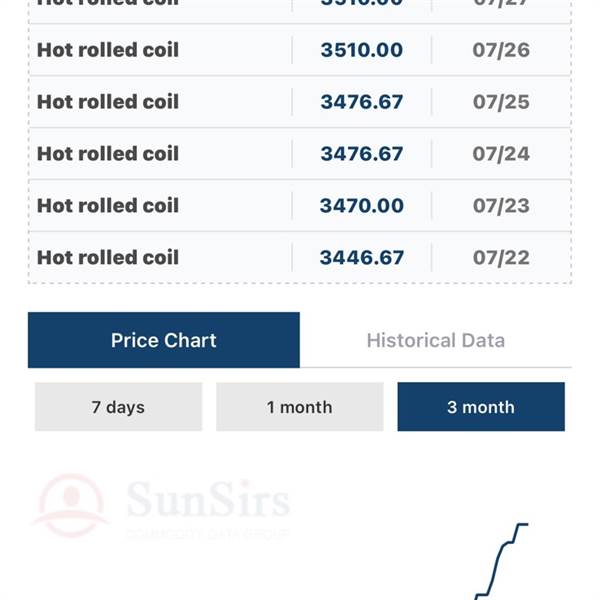
Task: Open the Historical Data tab
Action: [x=436, y=340]
